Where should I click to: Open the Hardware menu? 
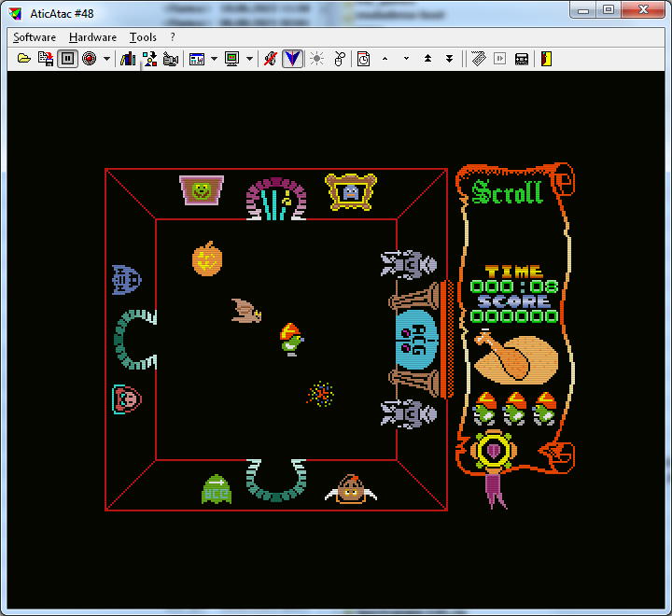click(x=92, y=37)
